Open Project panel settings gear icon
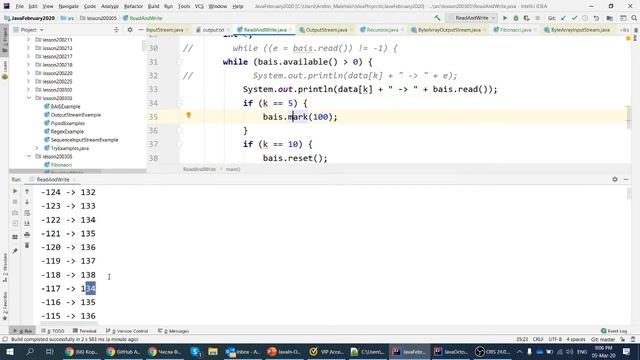This screenshot has height=360, width=640. point(130,30)
